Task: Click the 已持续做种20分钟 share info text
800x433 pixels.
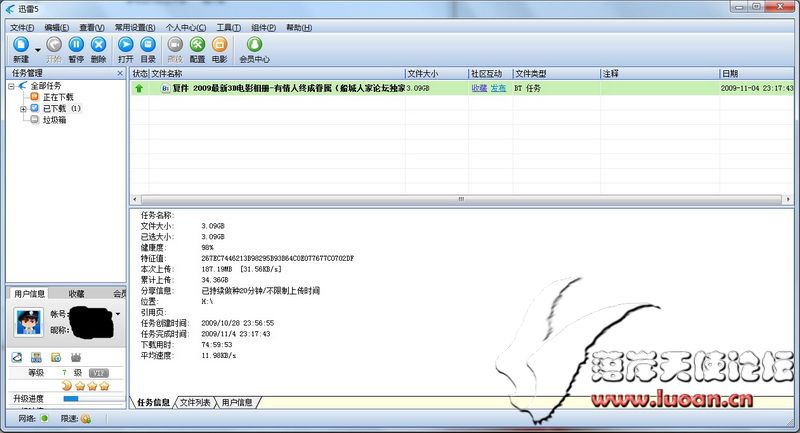Action: click(x=261, y=291)
